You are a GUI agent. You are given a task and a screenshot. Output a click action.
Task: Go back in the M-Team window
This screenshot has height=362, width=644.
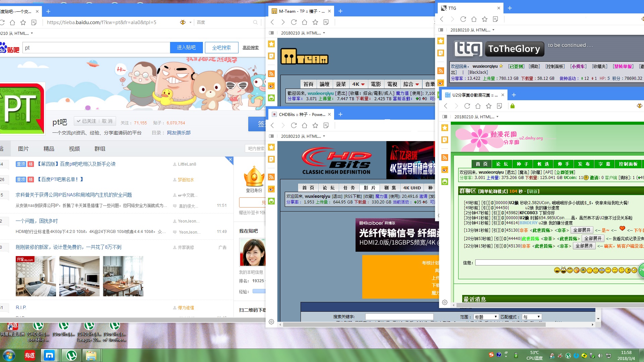coord(272,22)
